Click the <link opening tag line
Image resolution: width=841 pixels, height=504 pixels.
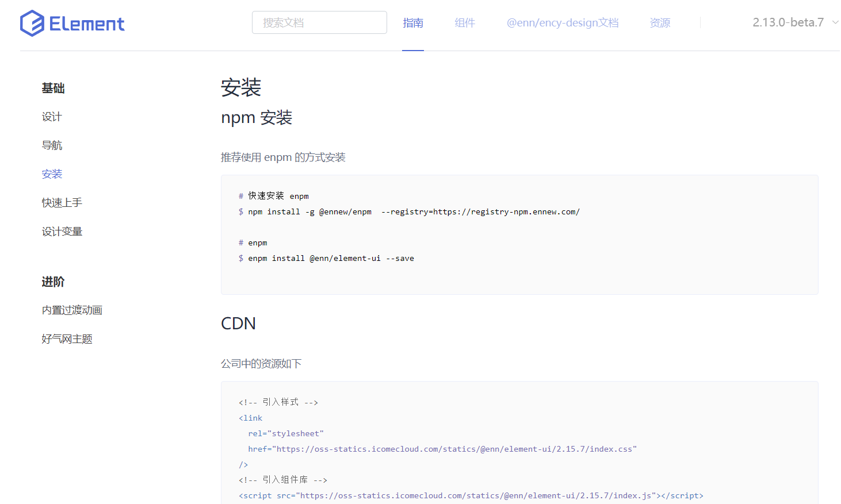pos(251,418)
